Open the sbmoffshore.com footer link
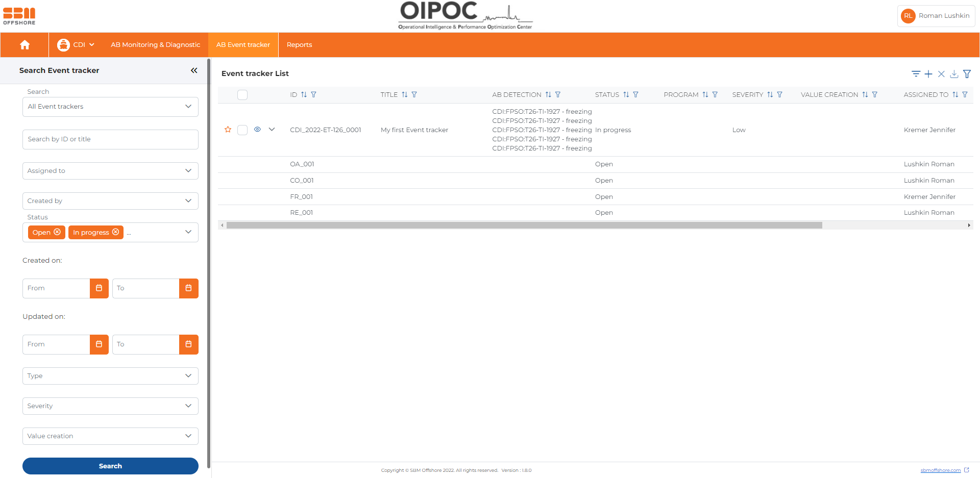This screenshot has height=478, width=980. tap(940, 470)
